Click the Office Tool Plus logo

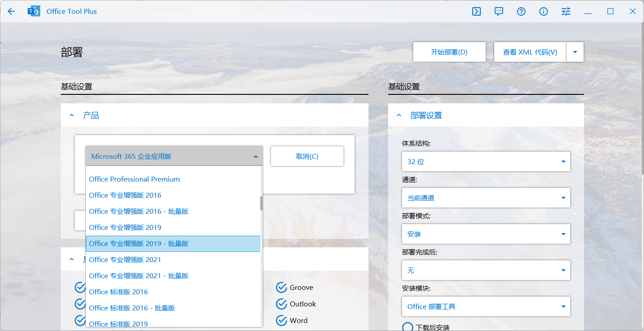34,12
